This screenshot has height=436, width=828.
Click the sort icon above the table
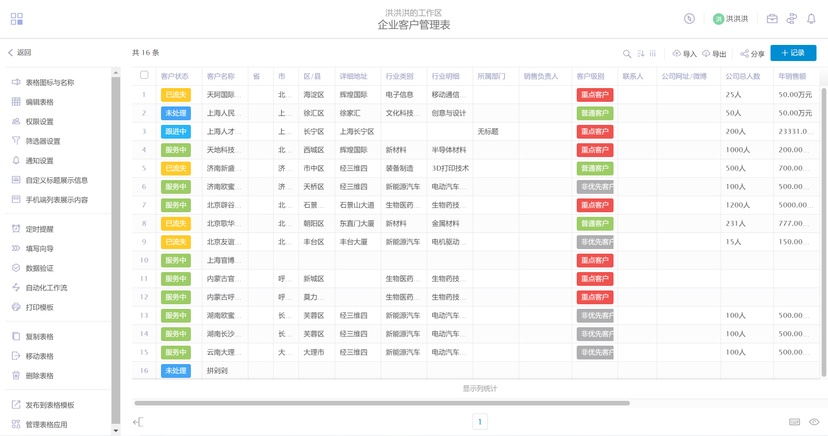641,53
